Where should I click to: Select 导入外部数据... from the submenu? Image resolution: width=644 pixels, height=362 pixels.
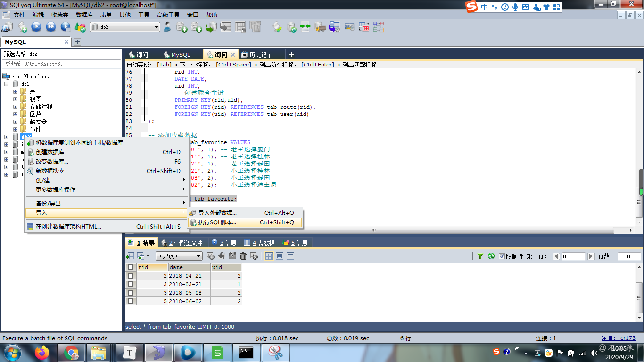tap(244, 213)
